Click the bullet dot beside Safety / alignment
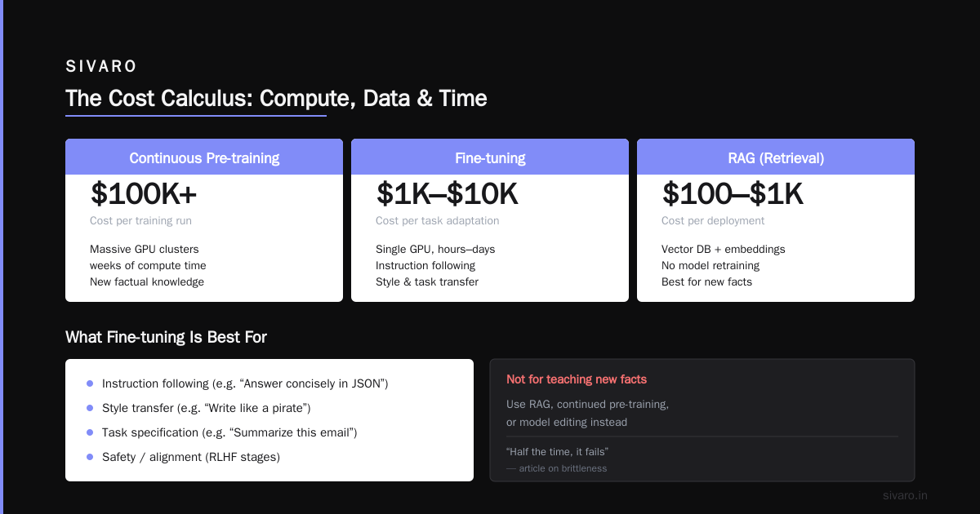The width and height of the screenshot is (980, 514). coord(90,457)
